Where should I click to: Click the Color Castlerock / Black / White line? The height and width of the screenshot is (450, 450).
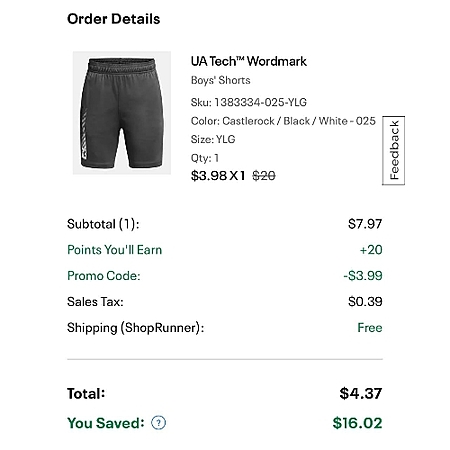pos(283,121)
